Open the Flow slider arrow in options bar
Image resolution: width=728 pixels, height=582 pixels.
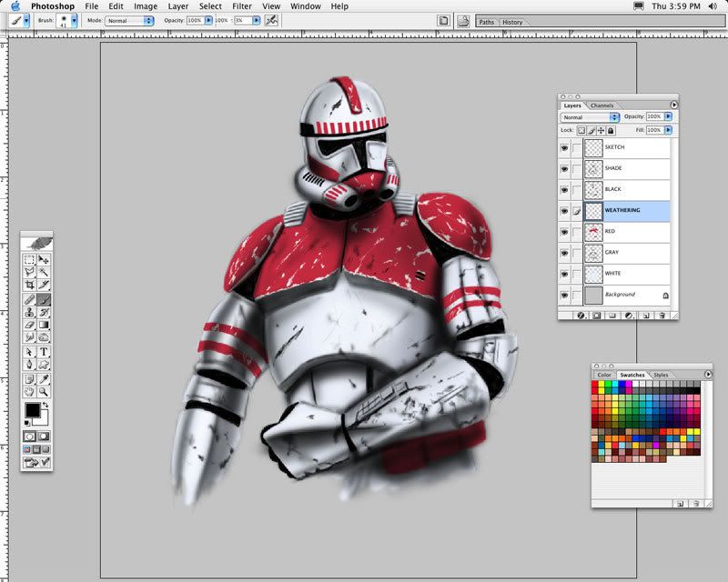[257, 20]
